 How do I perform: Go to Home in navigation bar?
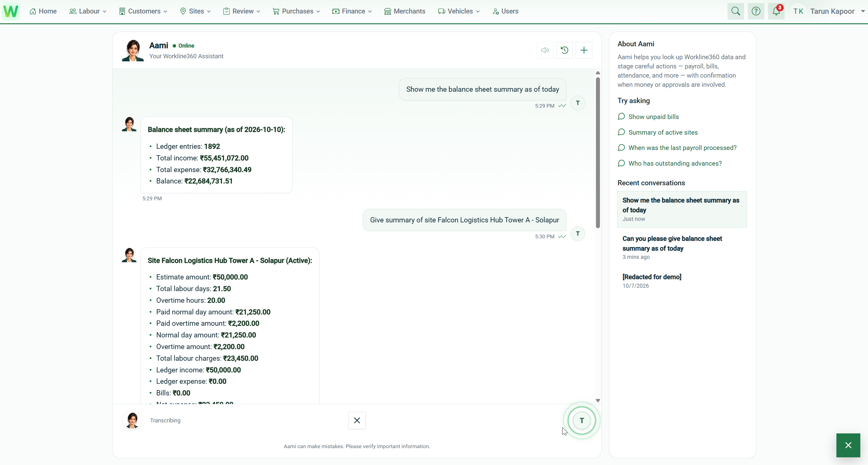click(x=43, y=11)
